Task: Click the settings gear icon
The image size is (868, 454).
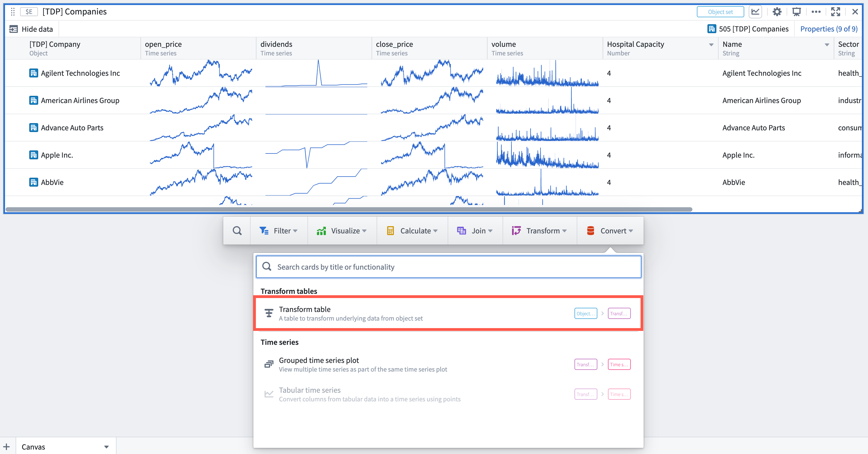Action: tap(777, 12)
